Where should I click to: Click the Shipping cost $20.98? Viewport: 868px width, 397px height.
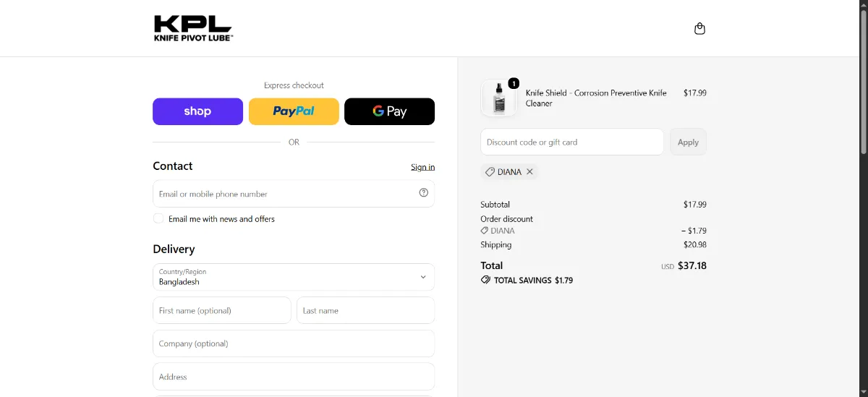pos(695,244)
